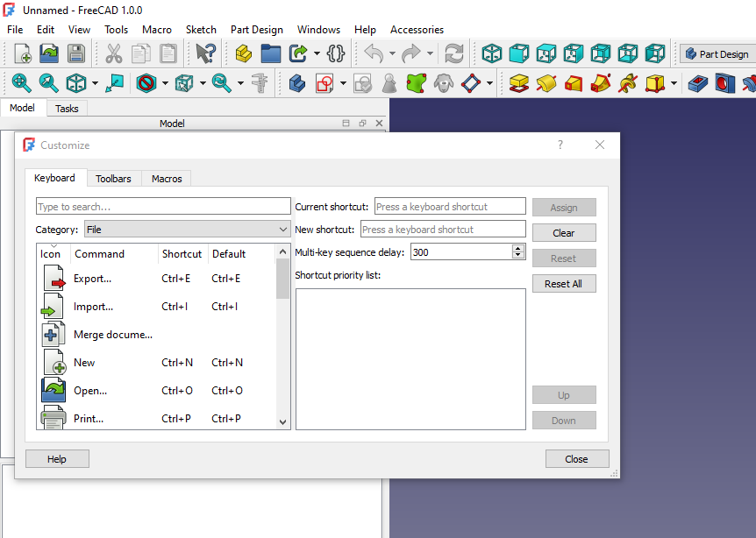Select the Isometric view cube icon
The image size is (756, 538).
click(x=492, y=53)
